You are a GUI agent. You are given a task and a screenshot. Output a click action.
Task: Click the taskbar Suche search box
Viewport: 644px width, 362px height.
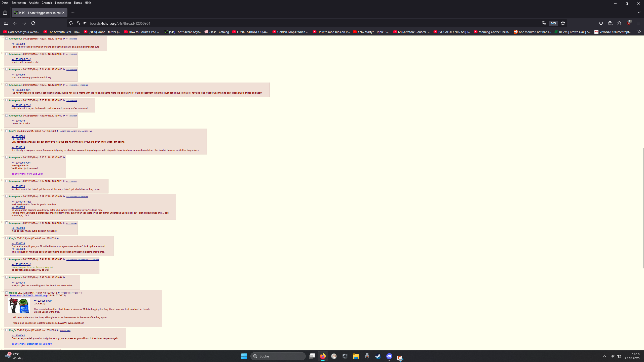tap(278, 356)
